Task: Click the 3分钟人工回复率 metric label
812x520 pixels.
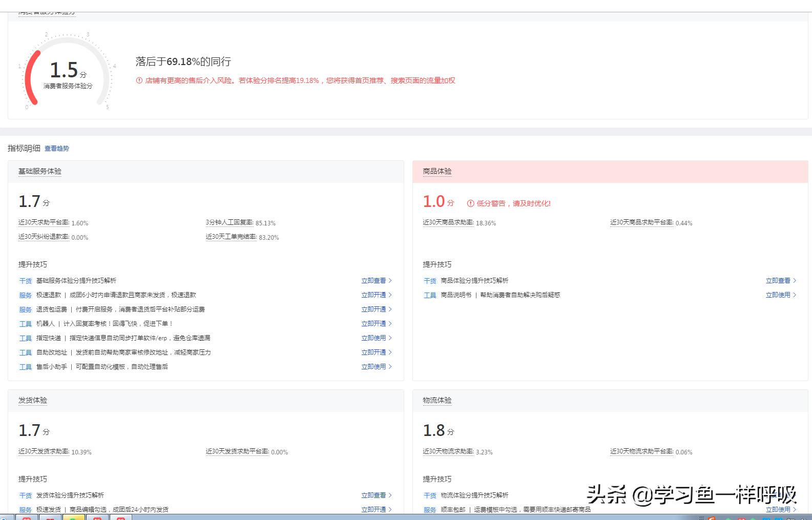Action: 230,223
